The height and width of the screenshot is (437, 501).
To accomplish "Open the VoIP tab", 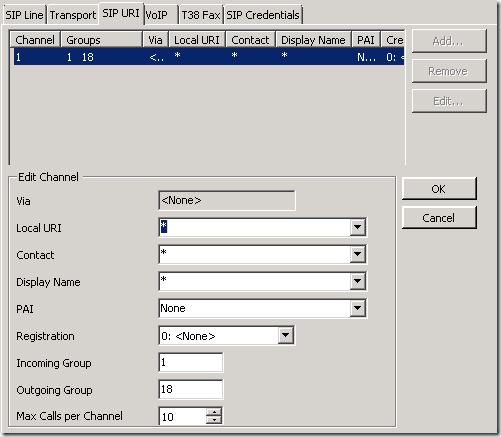I will (161, 15).
